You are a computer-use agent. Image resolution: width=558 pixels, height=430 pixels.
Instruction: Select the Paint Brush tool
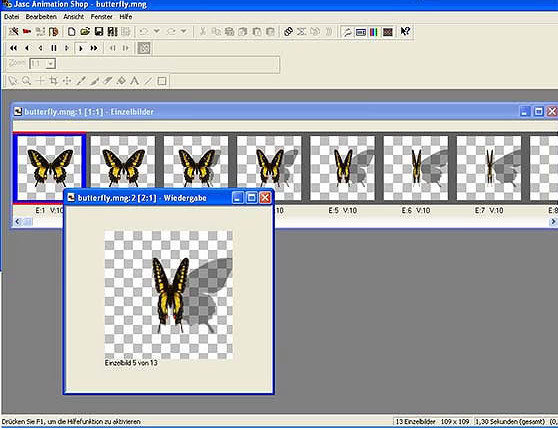pos(94,81)
